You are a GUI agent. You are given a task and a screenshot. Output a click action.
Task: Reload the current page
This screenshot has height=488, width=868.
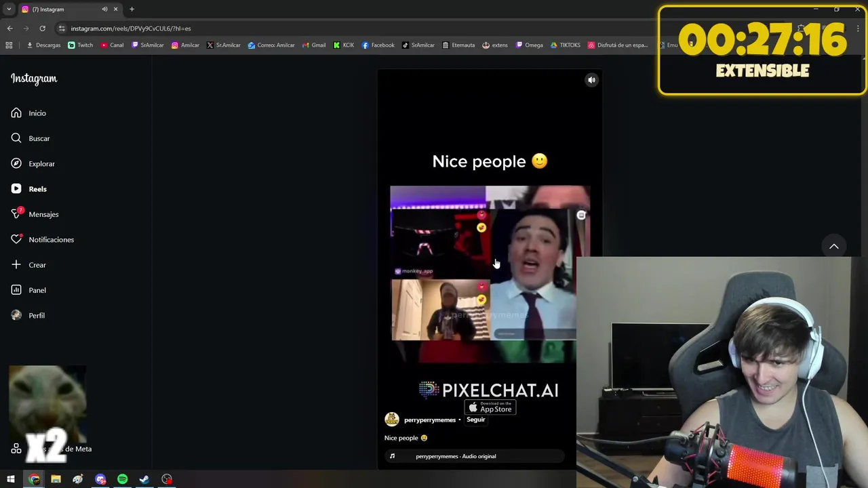click(x=42, y=28)
